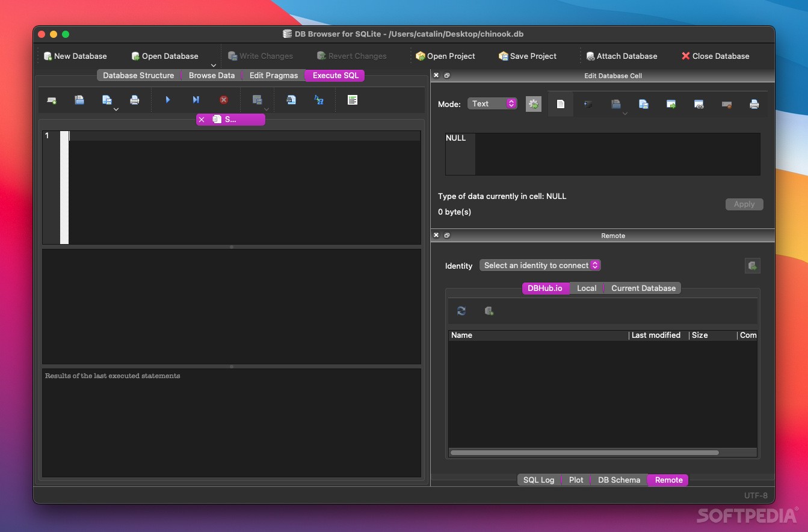This screenshot has width=808, height=532.
Task: Open find in SQL editor icon
Action: [x=291, y=100]
